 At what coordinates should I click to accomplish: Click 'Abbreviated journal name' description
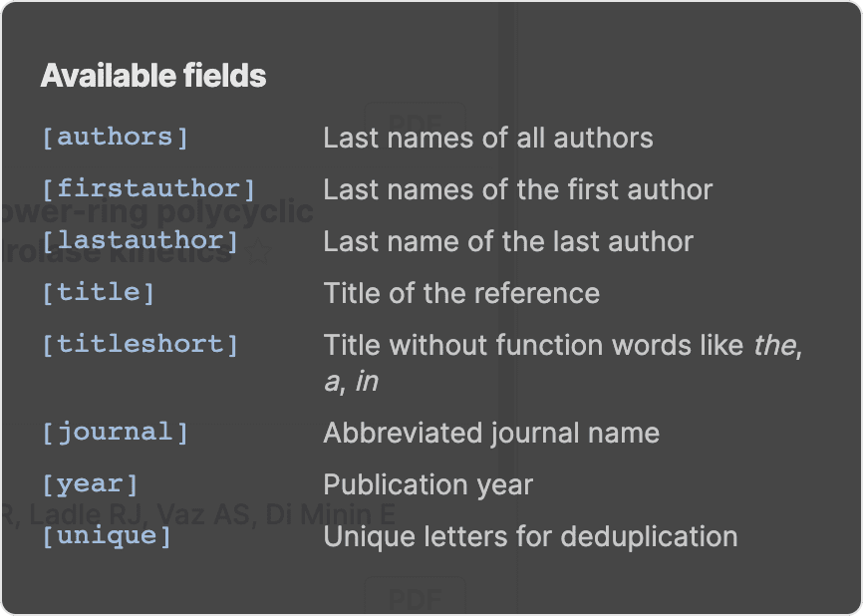(490, 433)
